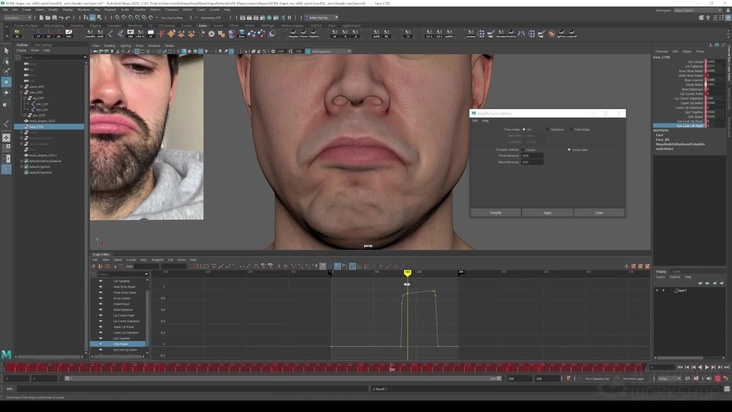Click the red cross shelf icon
The height and width of the screenshot is (412, 732).
click(161, 34)
